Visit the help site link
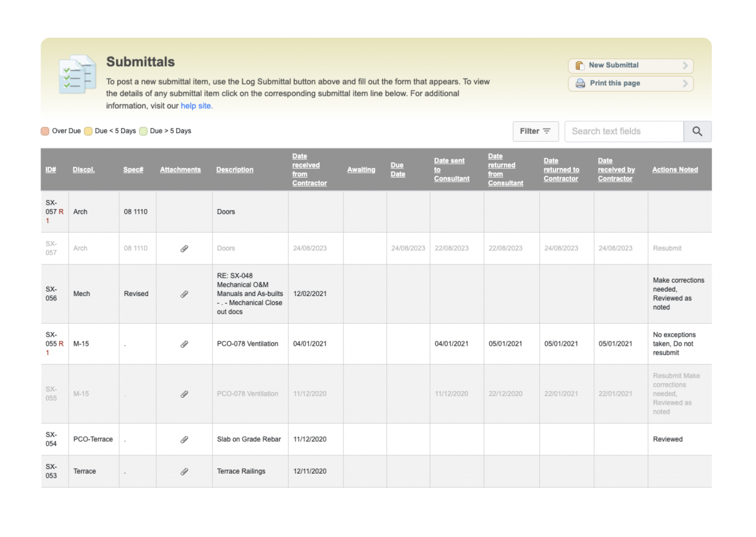This screenshot has width=756, height=537. [x=196, y=105]
